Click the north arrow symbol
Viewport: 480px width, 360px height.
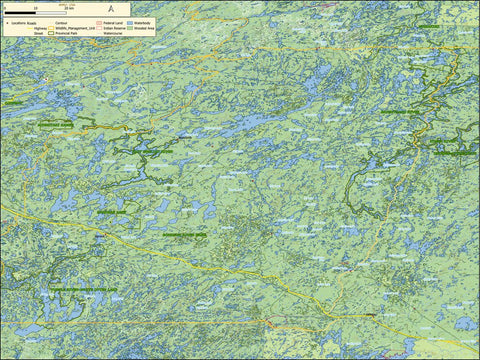click(111, 9)
